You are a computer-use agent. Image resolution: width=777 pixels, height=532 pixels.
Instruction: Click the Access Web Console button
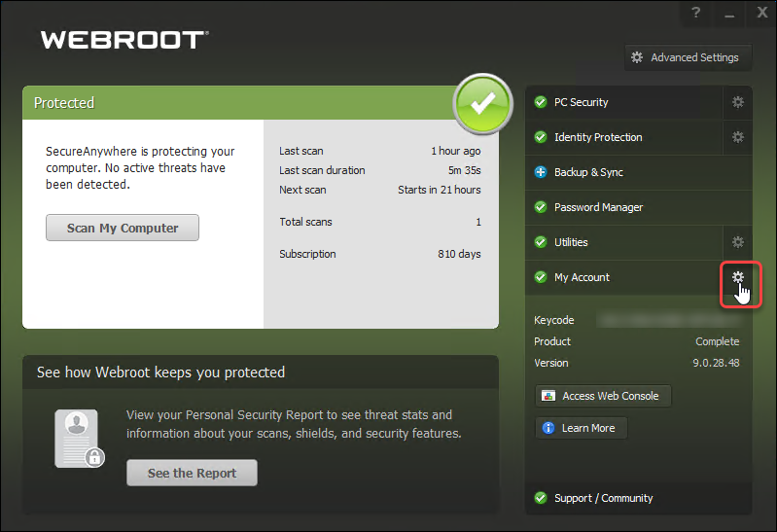pyautogui.click(x=603, y=396)
